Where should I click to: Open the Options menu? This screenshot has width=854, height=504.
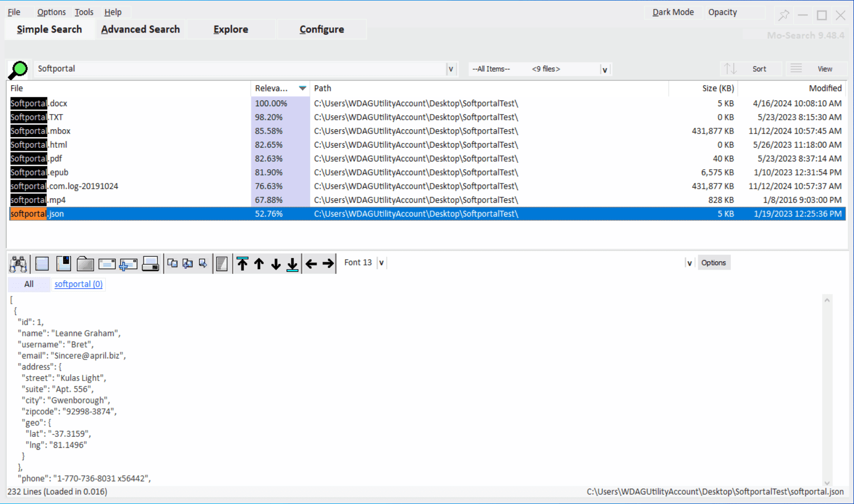[52, 12]
